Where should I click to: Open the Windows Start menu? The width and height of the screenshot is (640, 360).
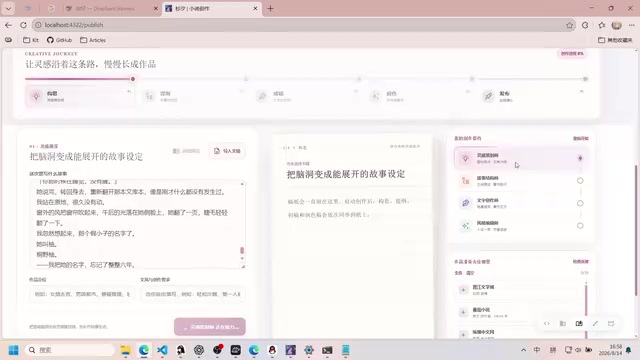13,350
